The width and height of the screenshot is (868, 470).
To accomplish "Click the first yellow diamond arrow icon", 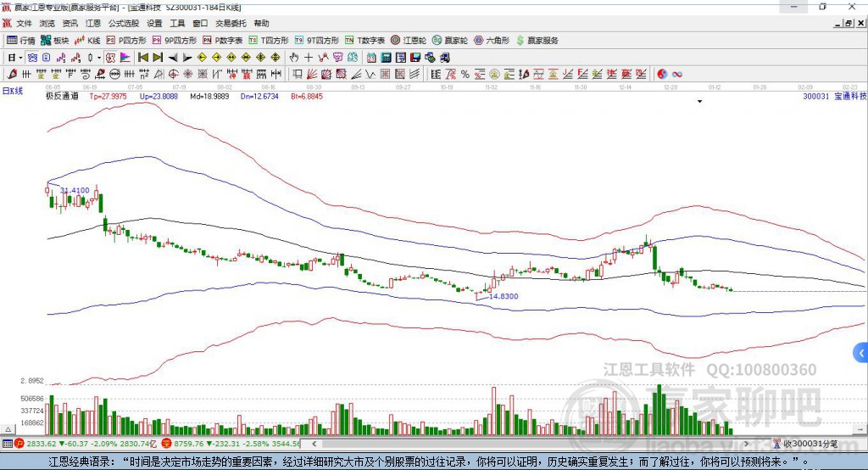I will [202, 58].
